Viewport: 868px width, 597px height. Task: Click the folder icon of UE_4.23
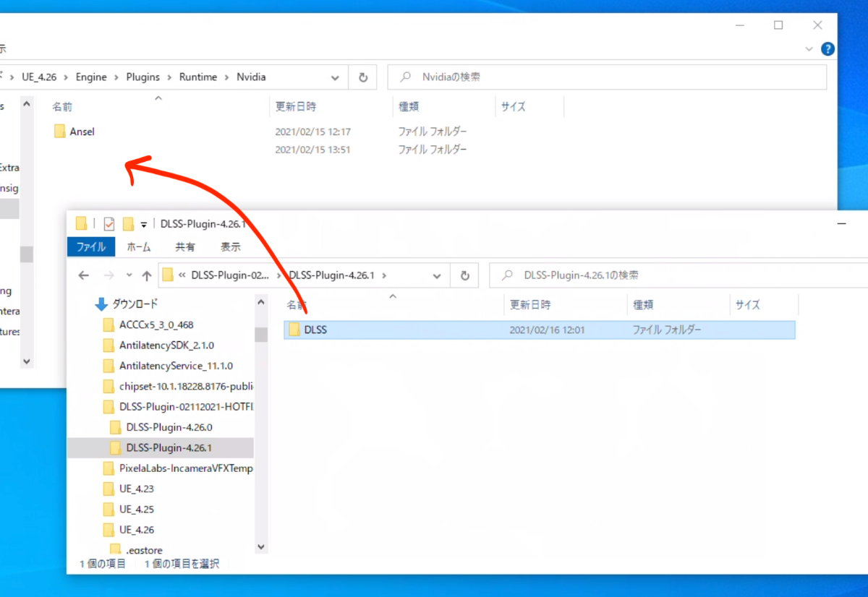[x=109, y=489]
